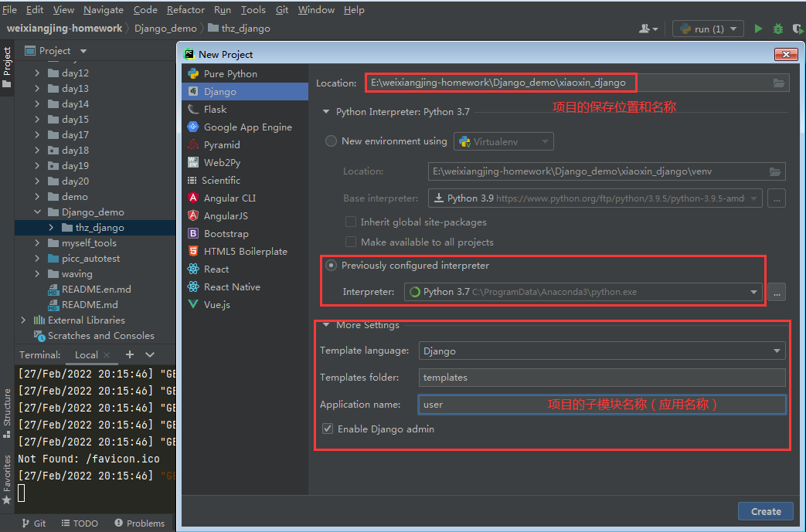Open the File menu
This screenshot has width=806, height=532.
pyautogui.click(x=9, y=10)
